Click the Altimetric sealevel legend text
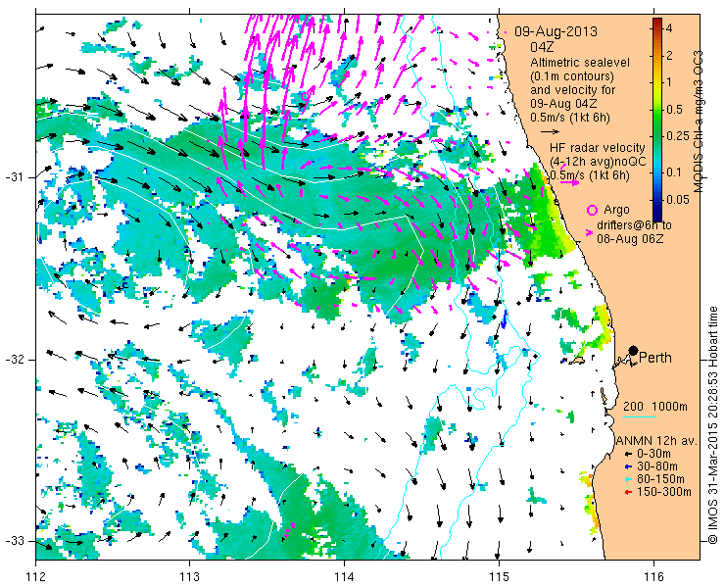Image resolution: width=725 pixels, height=588 pixels. click(580, 63)
